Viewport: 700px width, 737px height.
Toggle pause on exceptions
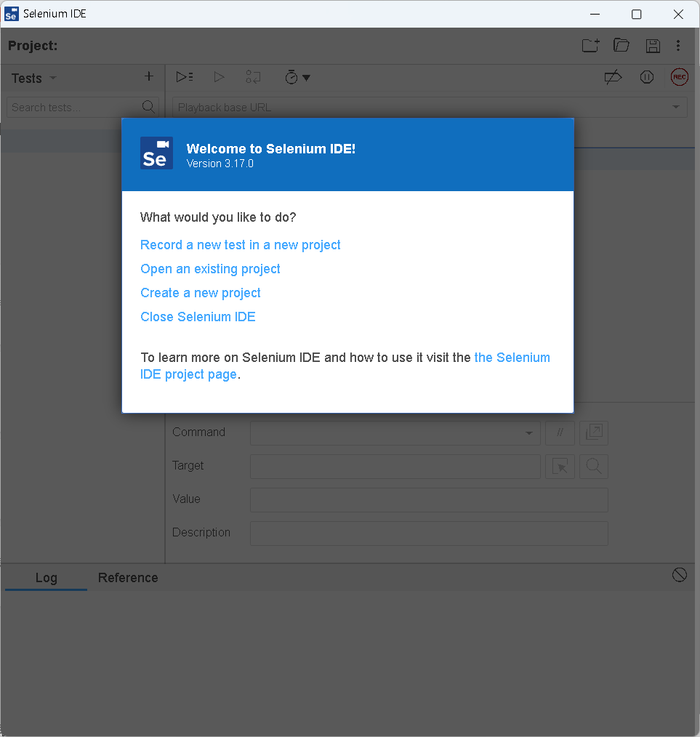[646, 77]
